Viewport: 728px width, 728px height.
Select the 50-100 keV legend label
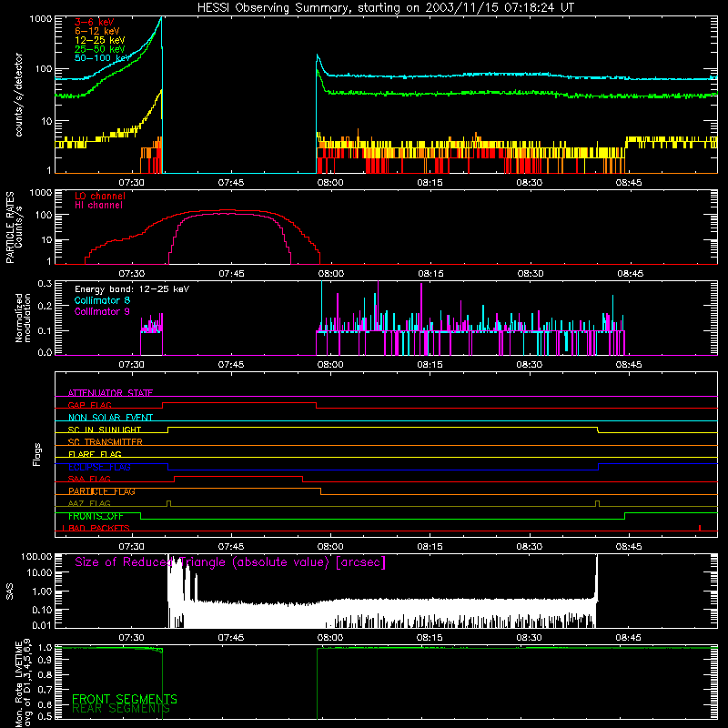click(103, 58)
